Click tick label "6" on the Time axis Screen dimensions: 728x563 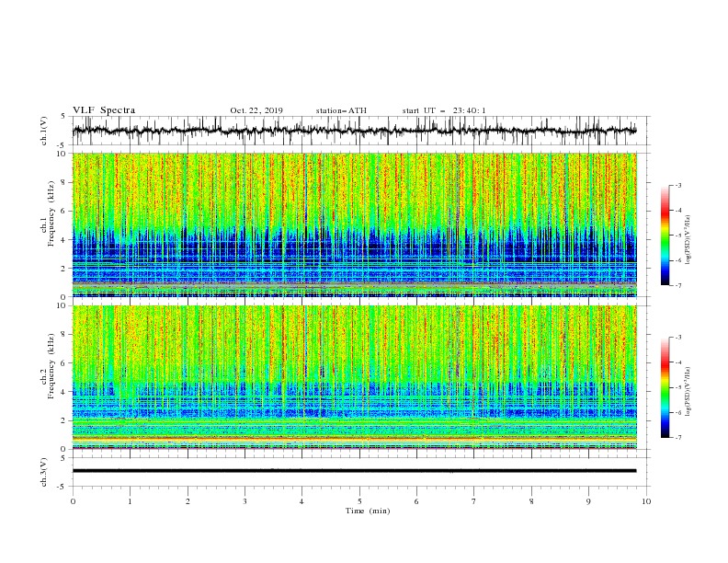[416, 501]
